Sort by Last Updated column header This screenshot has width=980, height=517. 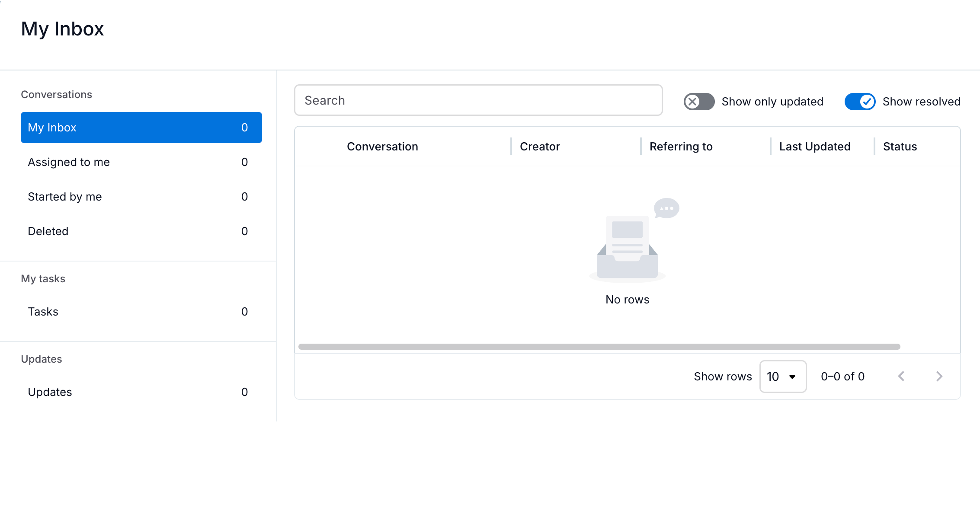(x=815, y=147)
